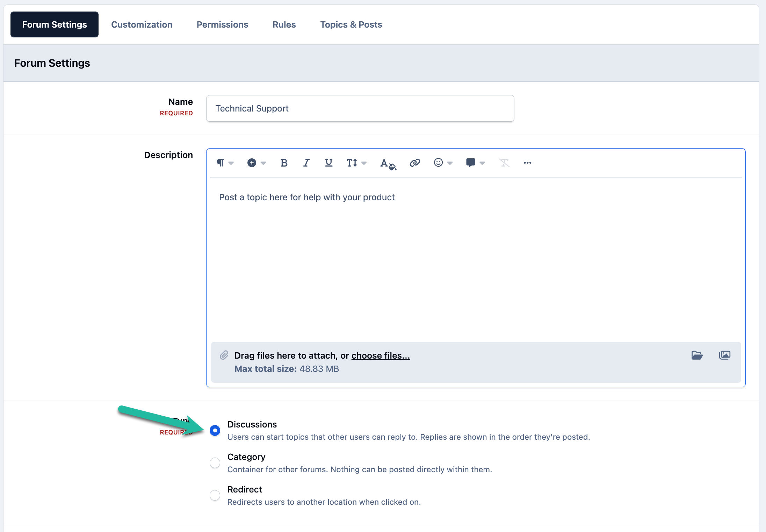
Task: Open the Forum Settings tab
Action: (x=55, y=24)
